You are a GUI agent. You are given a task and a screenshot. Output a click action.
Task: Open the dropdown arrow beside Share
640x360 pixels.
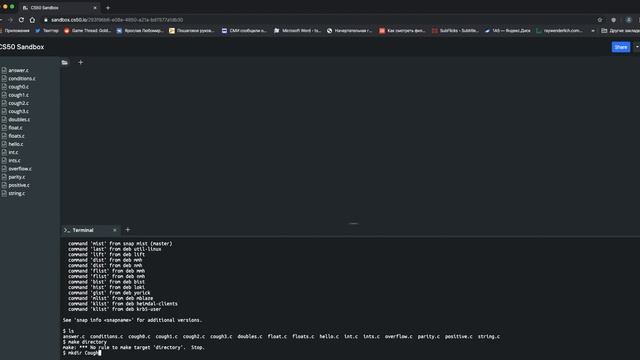(637, 47)
